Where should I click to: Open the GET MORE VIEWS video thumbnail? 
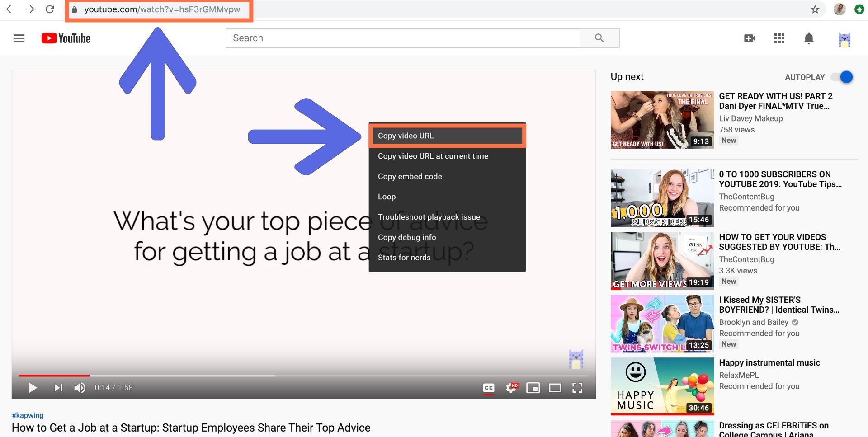662,261
